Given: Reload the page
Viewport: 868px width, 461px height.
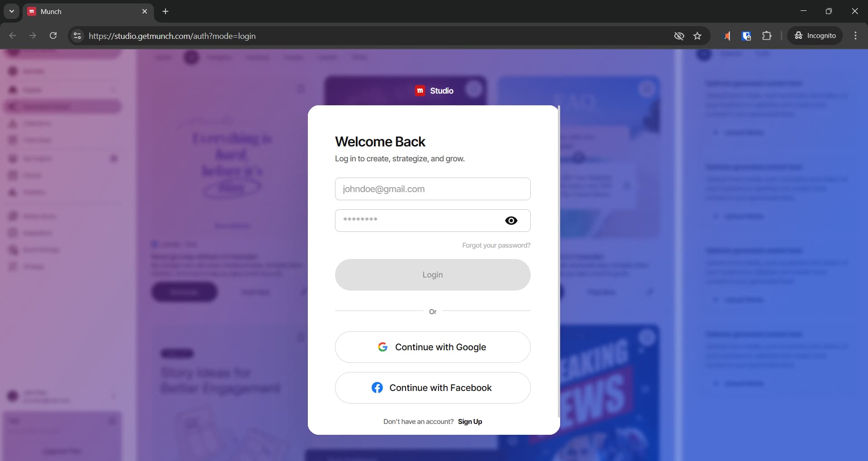Looking at the screenshot, I should 53,36.
